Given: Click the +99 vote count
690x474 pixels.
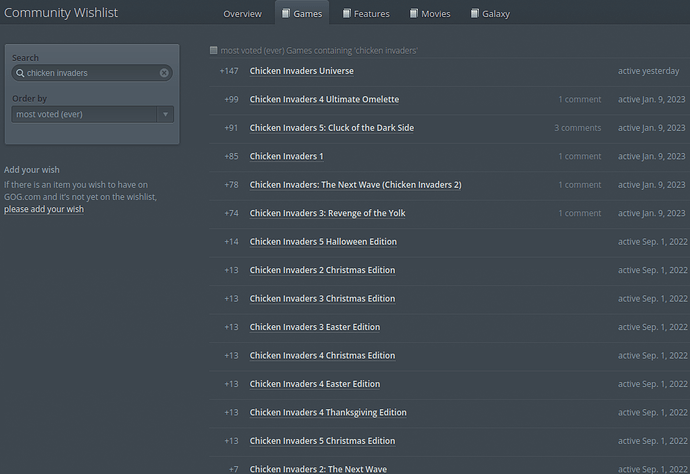Looking at the screenshot, I should pos(231,99).
